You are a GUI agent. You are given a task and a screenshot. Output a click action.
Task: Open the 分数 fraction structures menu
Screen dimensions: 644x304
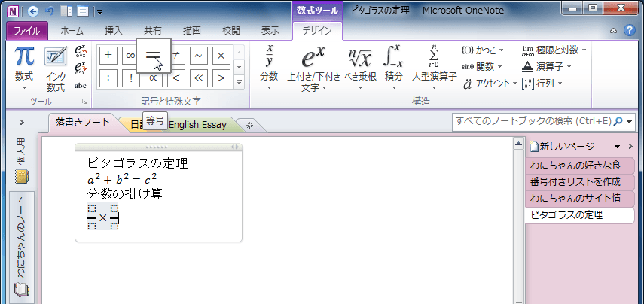coord(269,68)
